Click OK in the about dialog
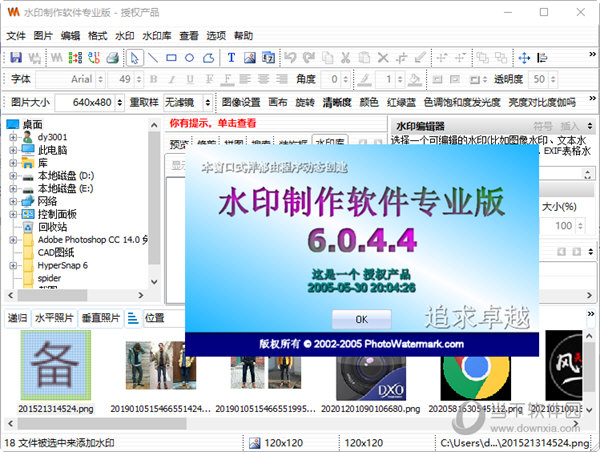The width and height of the screenshot is (600, 452). pyautogui.click(x=362, y=320)
